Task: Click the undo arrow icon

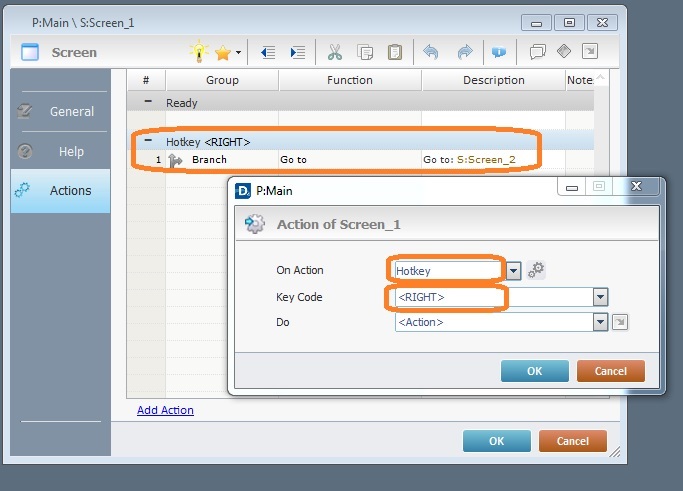Action: click(x=431, y=52)
